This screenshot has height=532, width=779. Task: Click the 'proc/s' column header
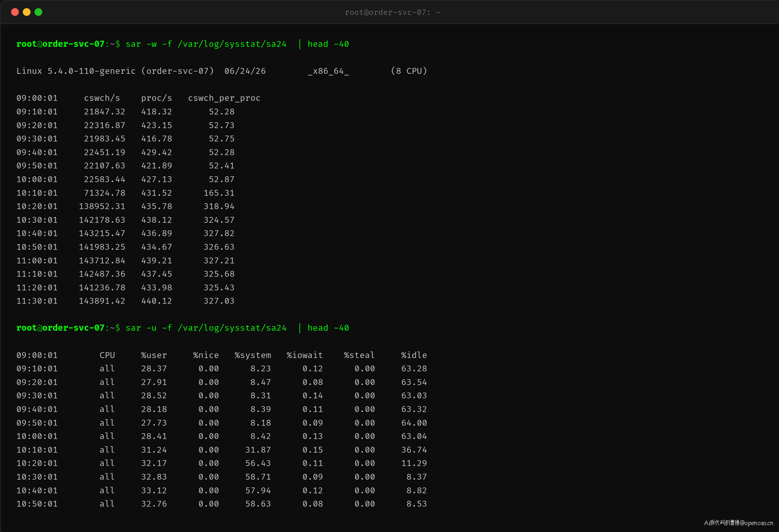[156, 98]
